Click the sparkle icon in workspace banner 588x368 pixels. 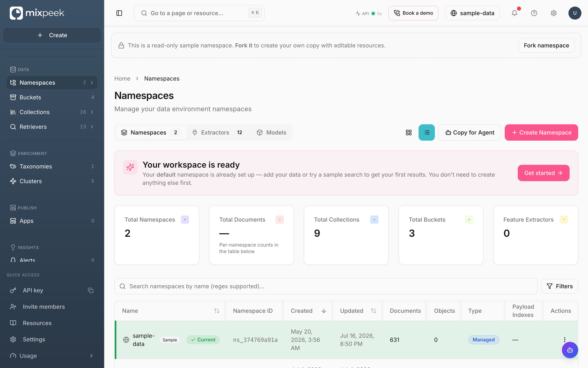click(x=130, y=167)
